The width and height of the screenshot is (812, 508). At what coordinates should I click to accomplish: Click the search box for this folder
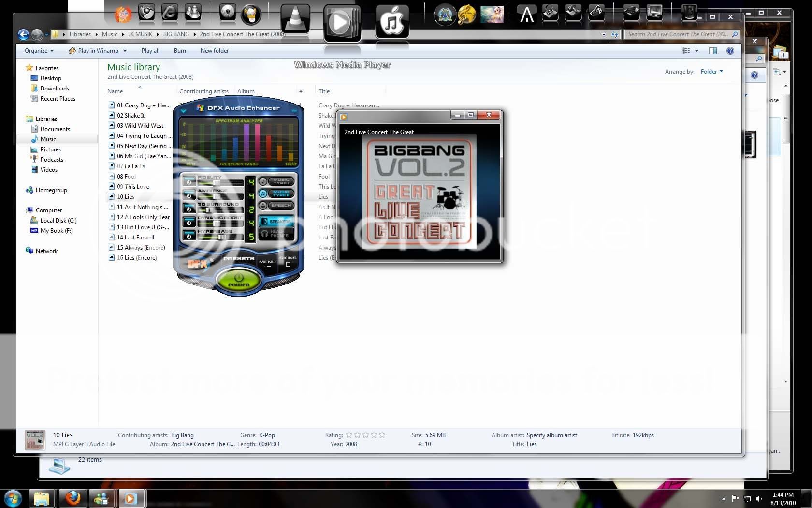point(682,34)
